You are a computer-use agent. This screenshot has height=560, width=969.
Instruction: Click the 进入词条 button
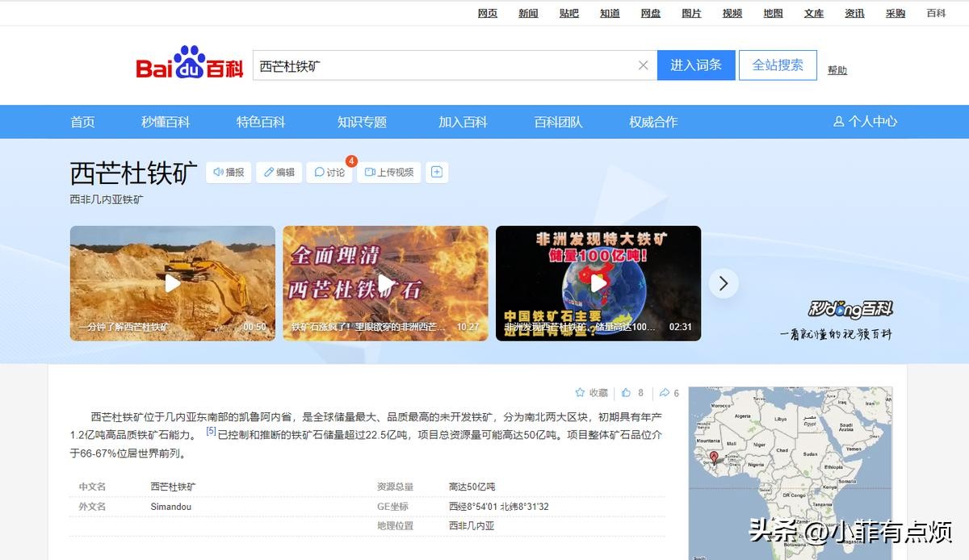coord(695,65)
